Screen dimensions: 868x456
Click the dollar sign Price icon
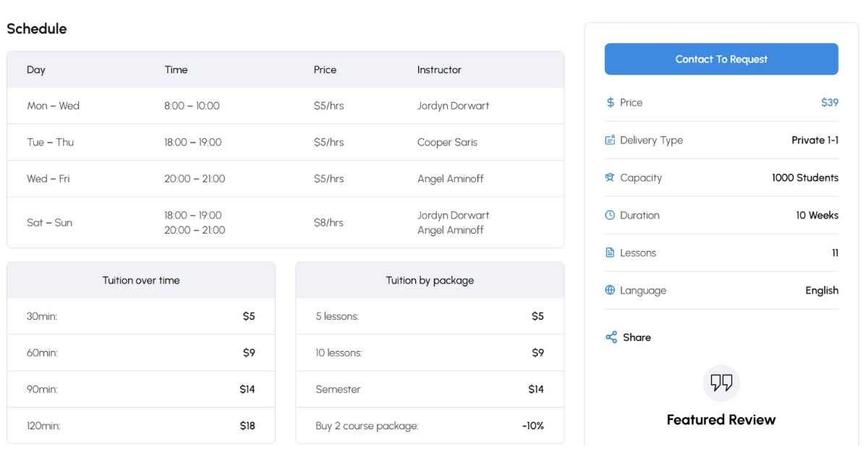pos(610,102)
